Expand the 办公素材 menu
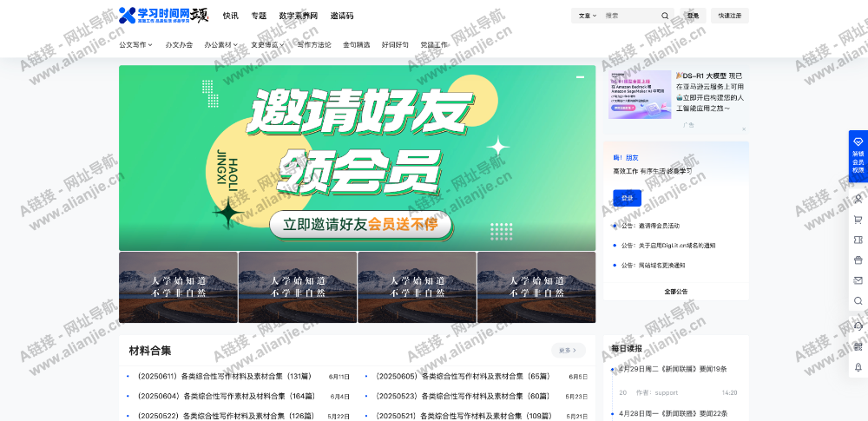This screenshot has width=868, height=421. 220,45
